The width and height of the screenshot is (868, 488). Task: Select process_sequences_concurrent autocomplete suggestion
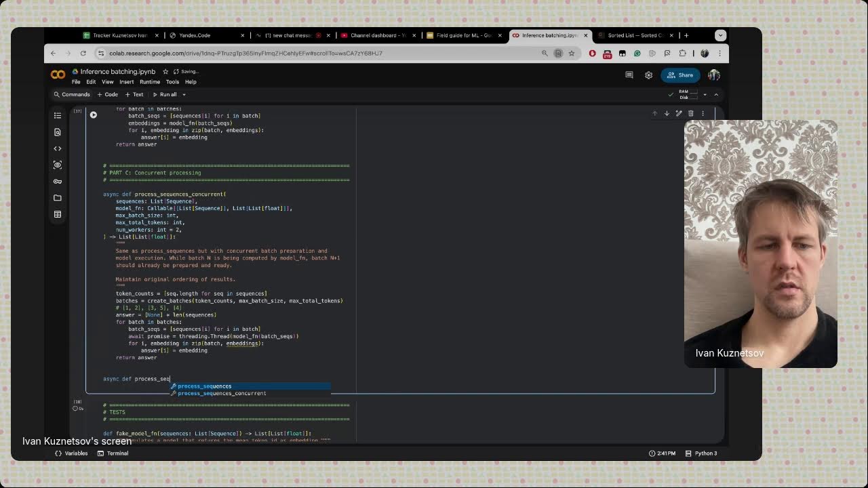click(250, 393)
